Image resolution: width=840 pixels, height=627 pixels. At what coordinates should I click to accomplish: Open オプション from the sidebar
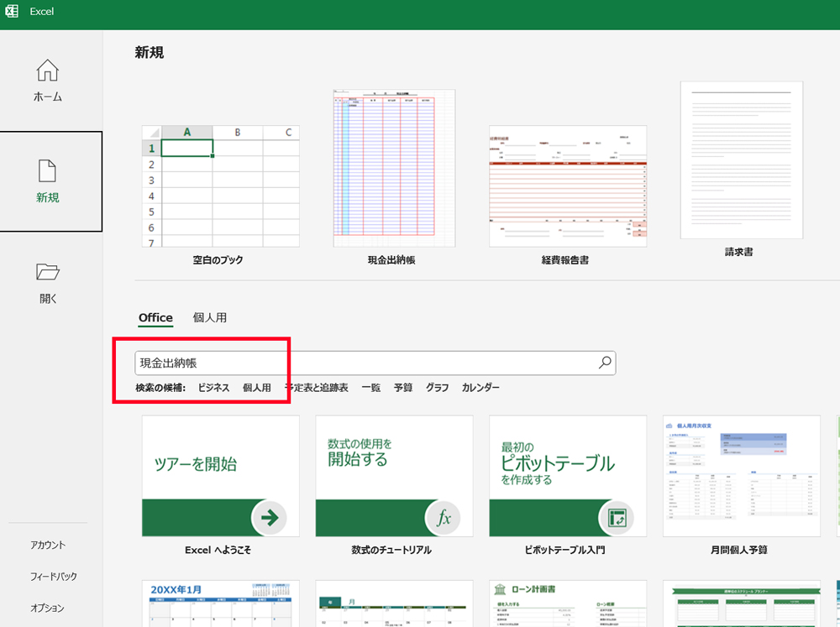[x=48, y=608]
